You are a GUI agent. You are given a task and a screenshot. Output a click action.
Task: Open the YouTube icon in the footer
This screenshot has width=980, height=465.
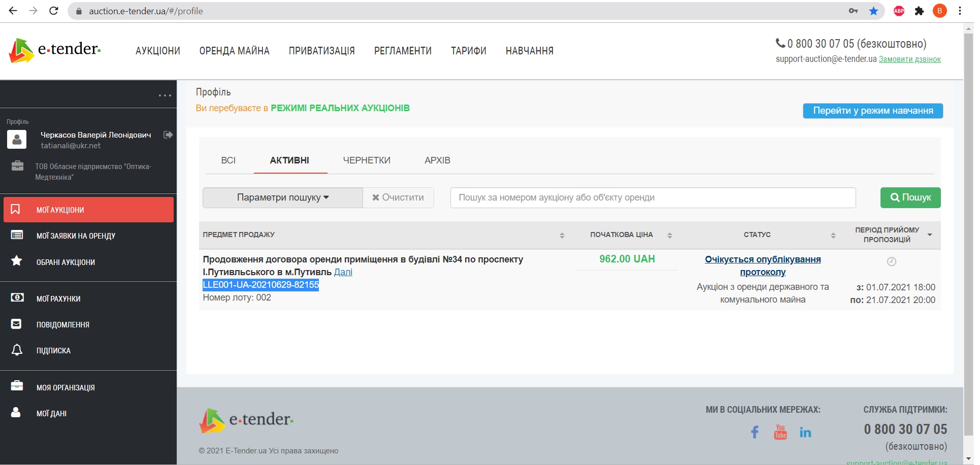point(780,432)
